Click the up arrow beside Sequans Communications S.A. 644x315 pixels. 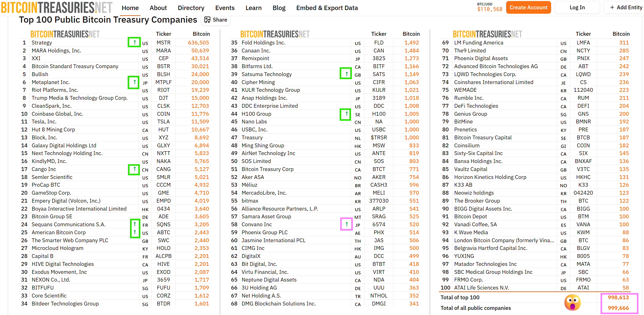click(135, 224)
